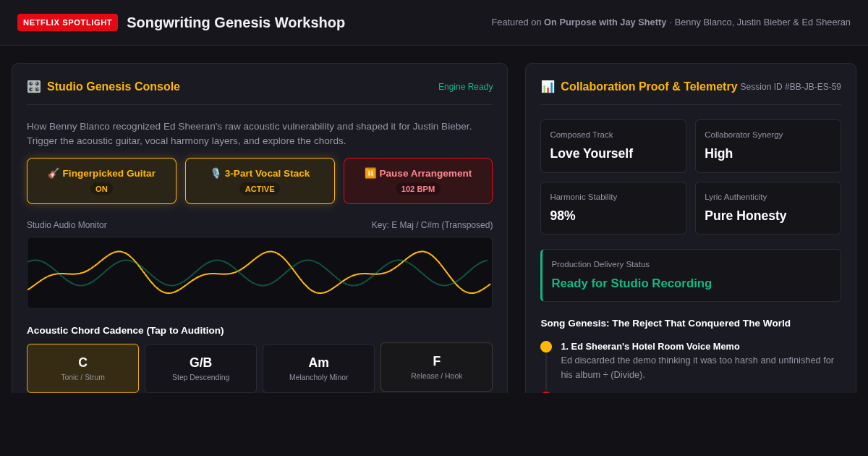Click the Acoustic Chord Cadence heading
Viewport: 868px width, 456px height.
[x=125, y=331]
